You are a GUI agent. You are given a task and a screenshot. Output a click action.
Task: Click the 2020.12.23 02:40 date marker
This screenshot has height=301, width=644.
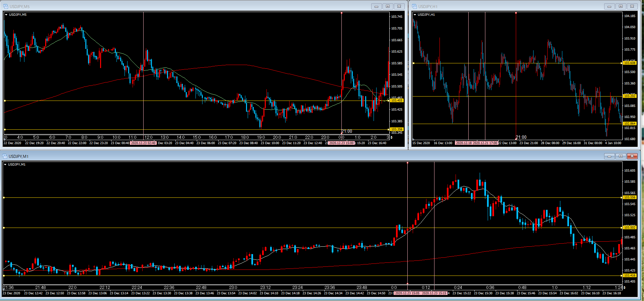tap(143, 143)
